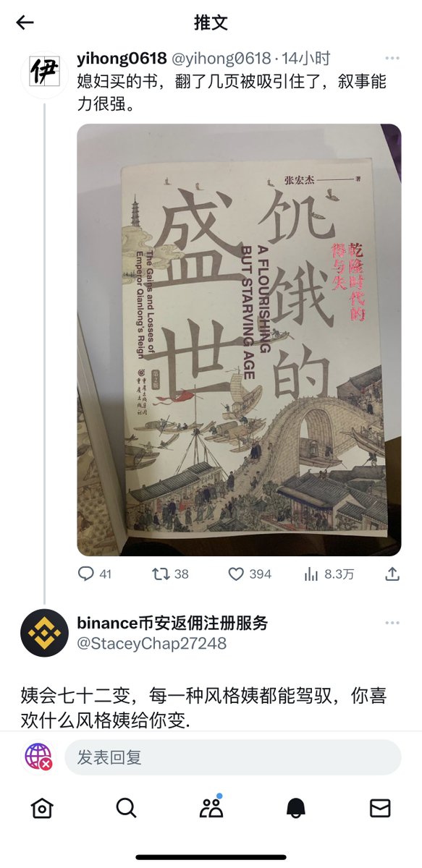Open the book cover photo

pyautogui.click(x=239, y=340)
